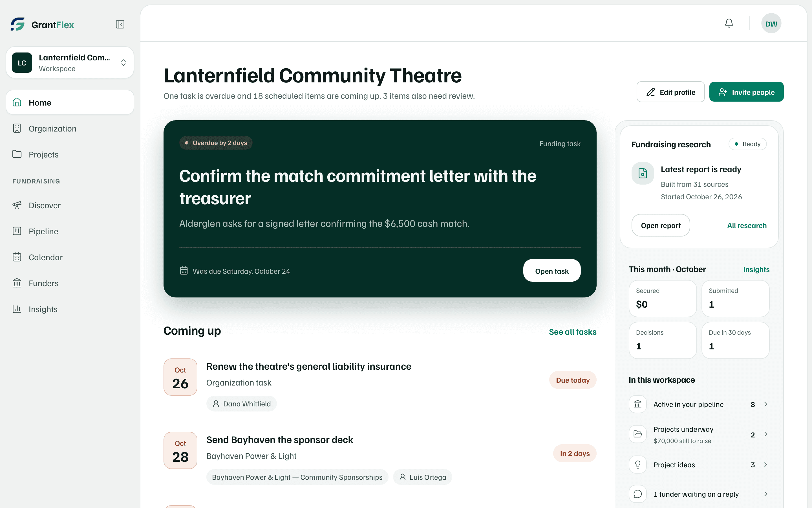Click the Organization building icon

(x=17, y=128)
